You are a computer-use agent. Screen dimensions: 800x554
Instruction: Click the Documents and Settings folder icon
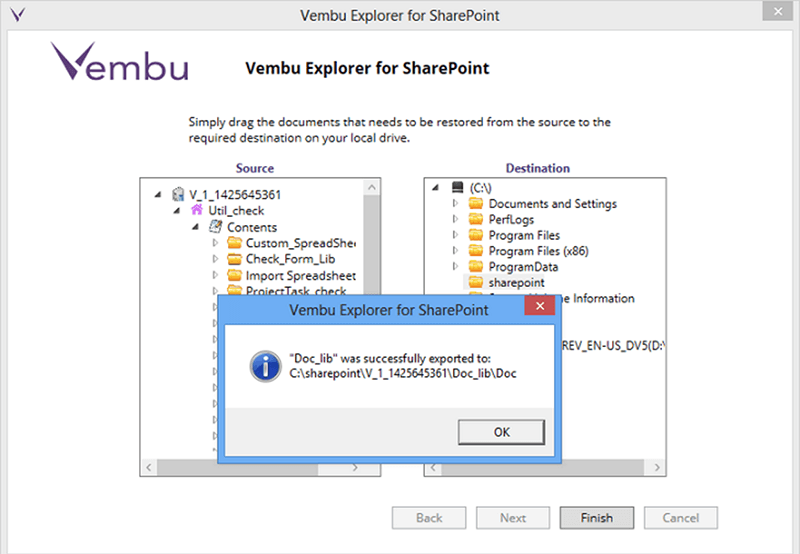(476, 204)
